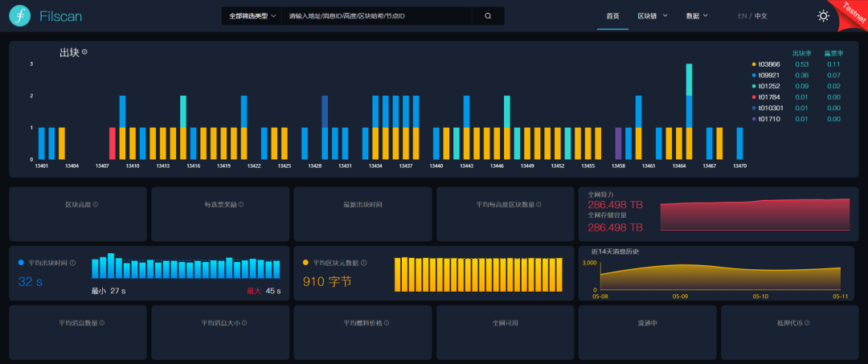868x364 pixels.
Task: Click the yellow block metadata bar chart
Action: (x=478, y=274)
